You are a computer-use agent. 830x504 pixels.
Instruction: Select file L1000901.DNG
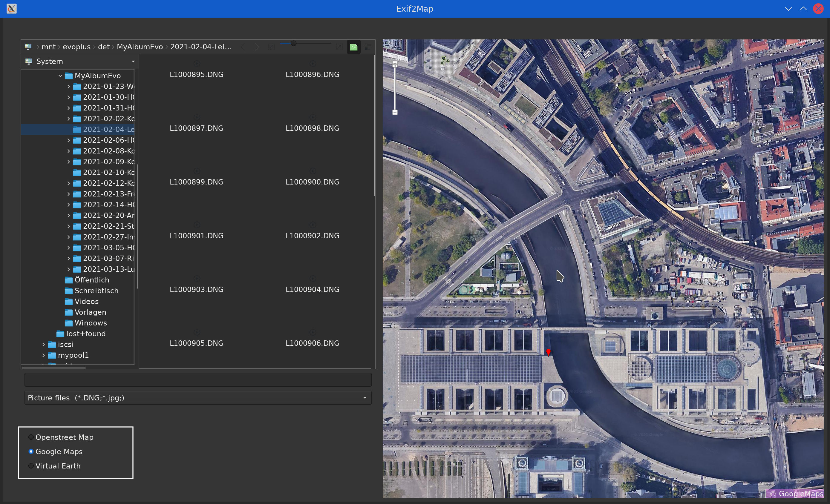197,236
